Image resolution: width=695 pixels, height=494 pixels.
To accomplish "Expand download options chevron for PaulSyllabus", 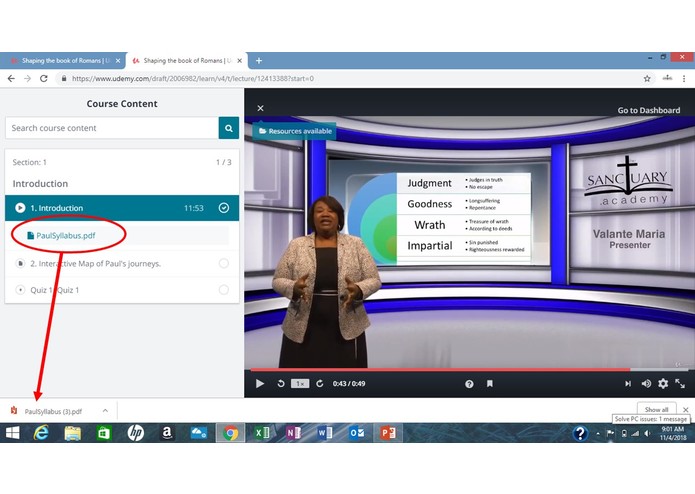I will coord(105,411).
